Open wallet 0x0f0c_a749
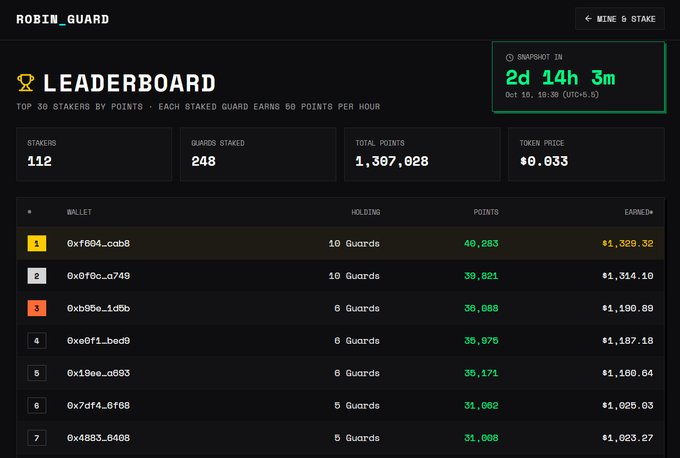680x458 pixels. 98,276
